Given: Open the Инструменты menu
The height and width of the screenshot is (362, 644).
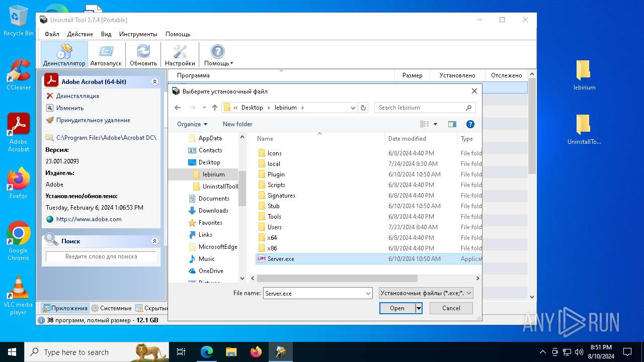Looking at the screenshot, I should pyautogui.click(x=138, y=34).
